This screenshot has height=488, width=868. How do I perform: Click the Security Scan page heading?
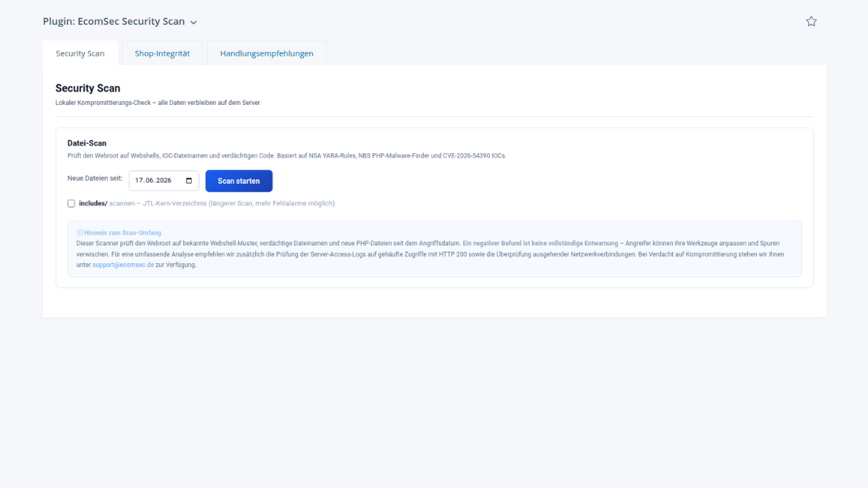click(x=88, y=88)
